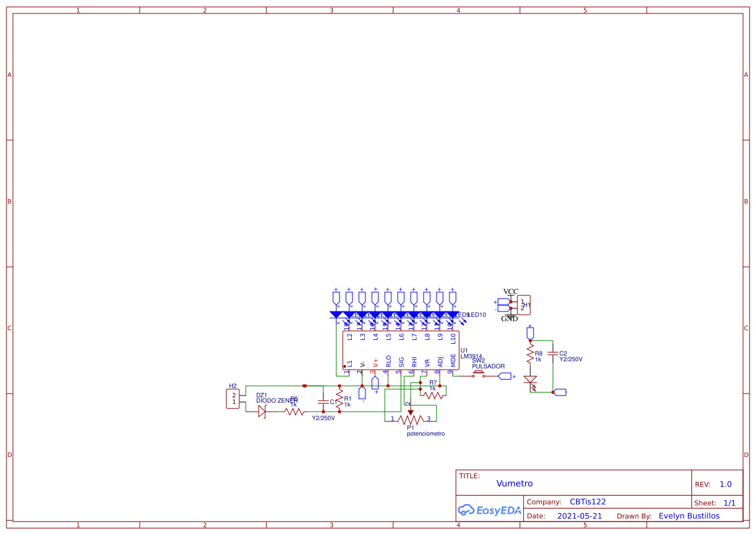Click the P1 potentiometer wiper arrow

410,412
